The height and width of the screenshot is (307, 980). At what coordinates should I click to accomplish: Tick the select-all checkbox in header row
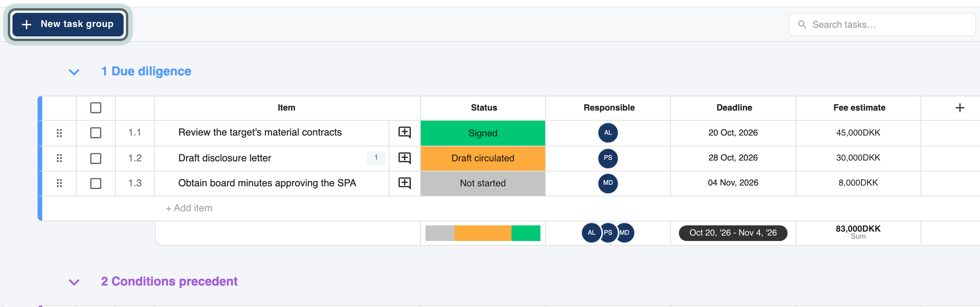click(x=95, y=108)
